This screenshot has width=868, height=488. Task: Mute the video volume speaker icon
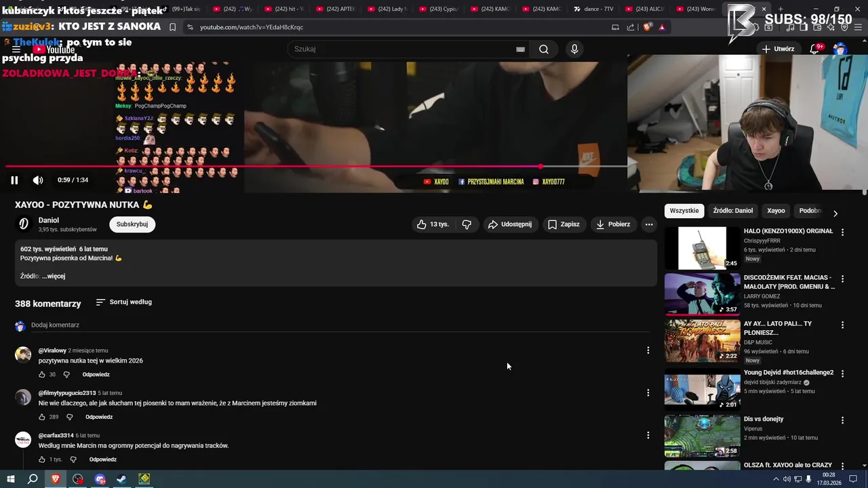click(38, 180)
